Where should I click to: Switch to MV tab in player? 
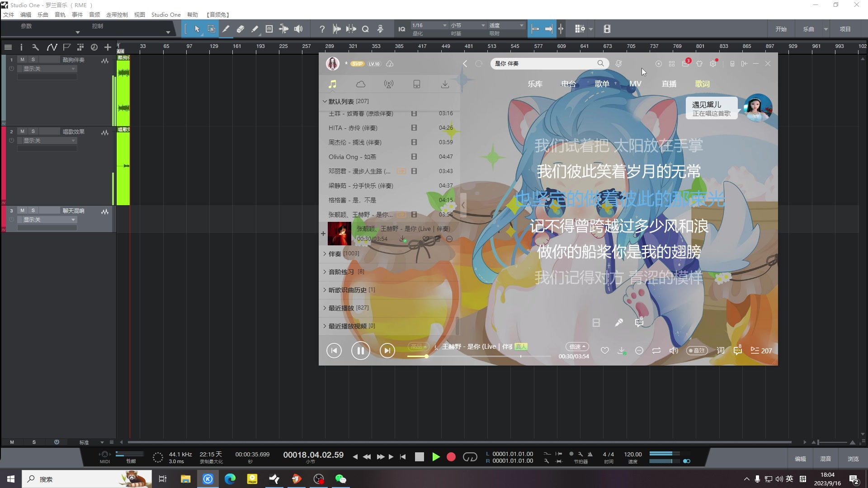635,84
